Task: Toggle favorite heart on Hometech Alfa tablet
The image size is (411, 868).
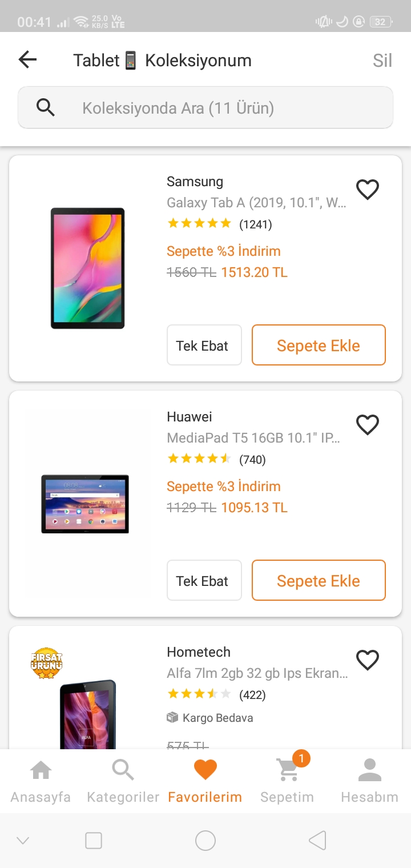Action: pos(368,660)
